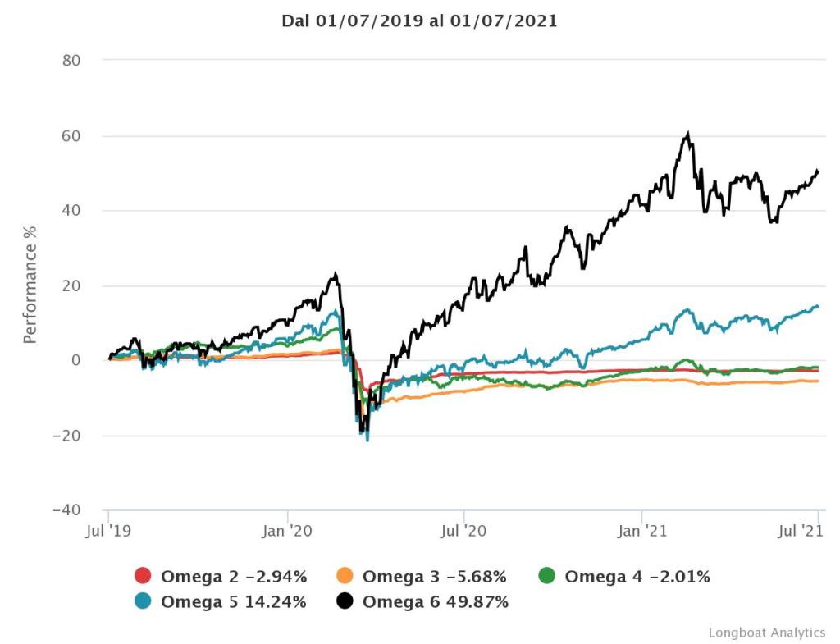This screenshot has height=644, width=840.
Task: Toggle Omega 6 49.87% legend label
Action: [436, 601]
